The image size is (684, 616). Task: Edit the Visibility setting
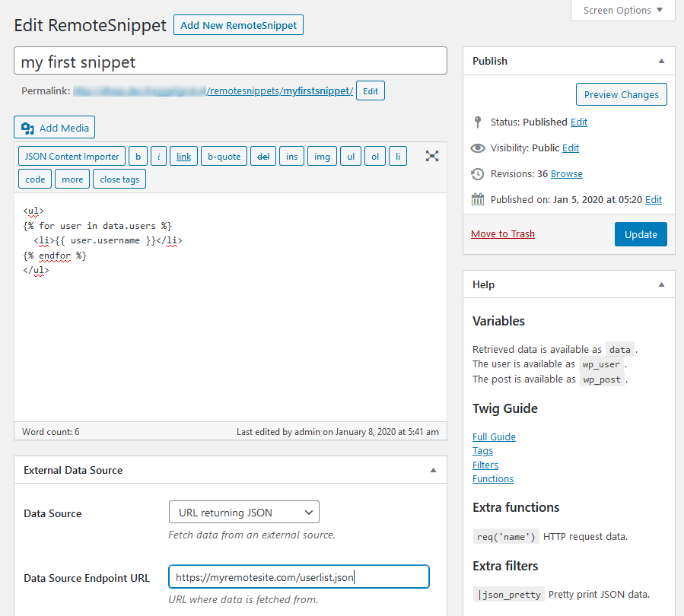[x=571, y=148]
